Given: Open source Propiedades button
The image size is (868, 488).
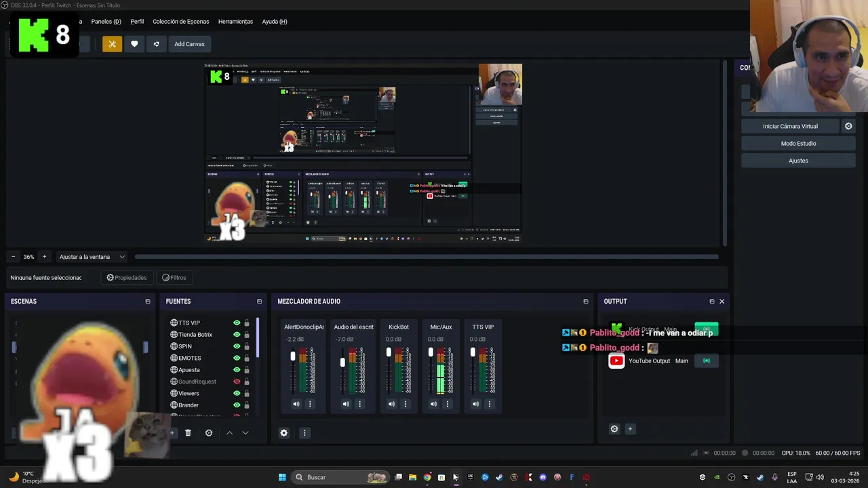Looking at the screenshot, I should [x=127, y=278].
